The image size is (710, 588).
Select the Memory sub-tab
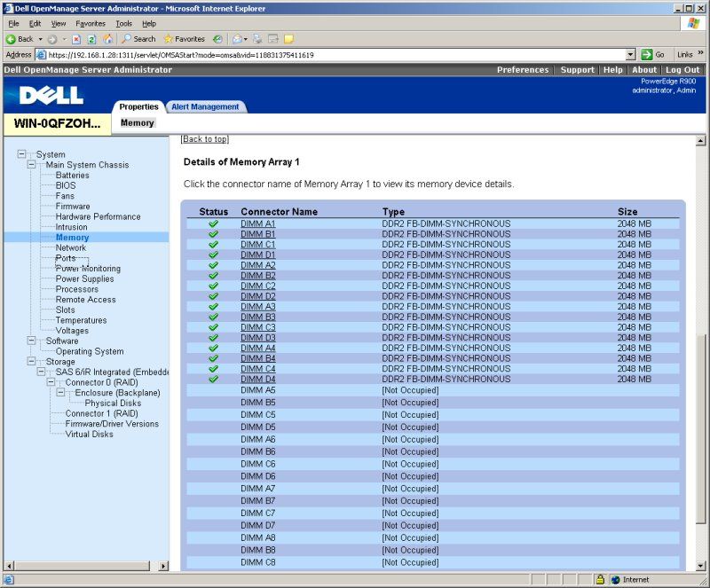[x=138, y=122]
